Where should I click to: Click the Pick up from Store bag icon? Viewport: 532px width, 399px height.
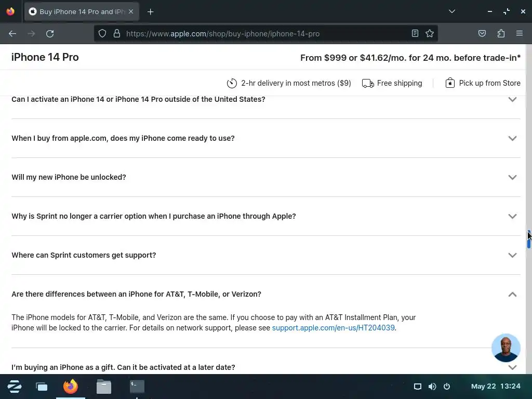coord(450,83)
